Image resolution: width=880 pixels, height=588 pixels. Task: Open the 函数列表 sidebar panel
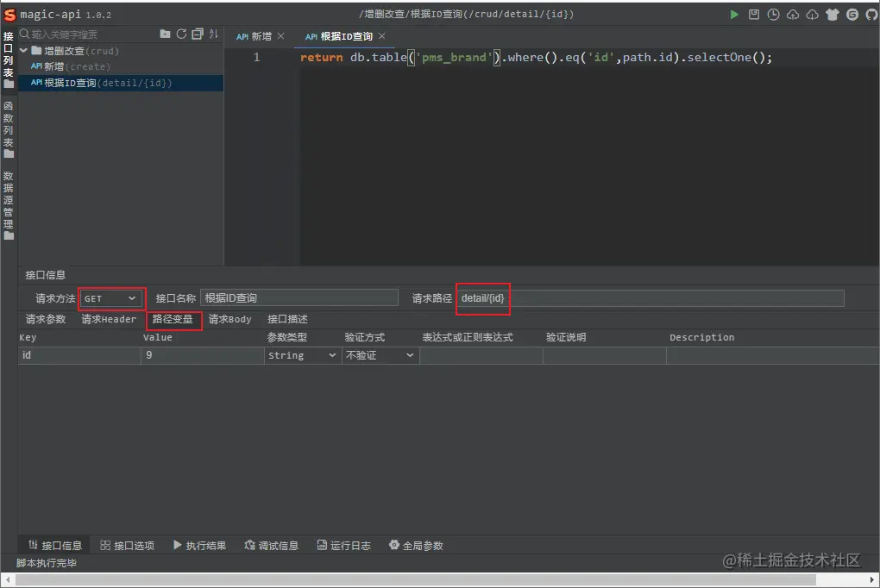[9, 129]
